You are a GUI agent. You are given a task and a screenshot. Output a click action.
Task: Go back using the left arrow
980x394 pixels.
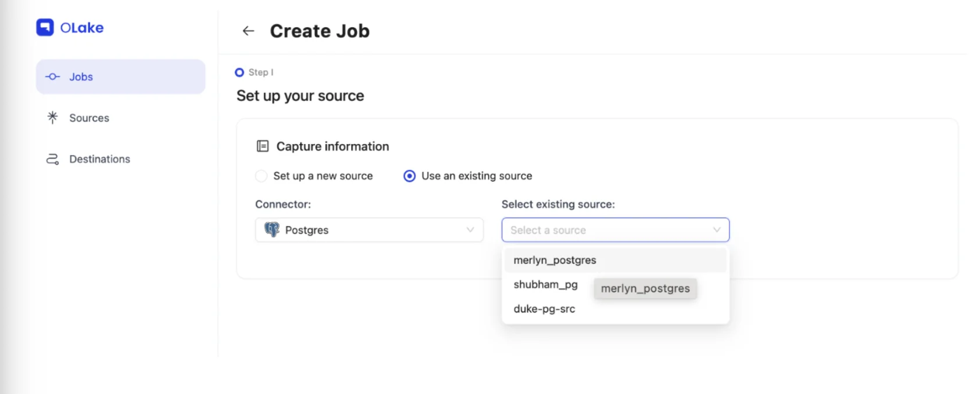coord(248,31)
